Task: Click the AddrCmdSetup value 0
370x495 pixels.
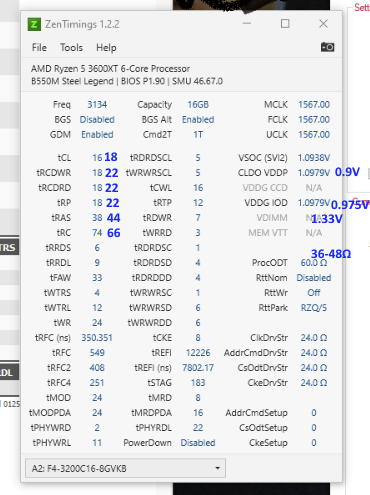Action: [x=314, y=413]
